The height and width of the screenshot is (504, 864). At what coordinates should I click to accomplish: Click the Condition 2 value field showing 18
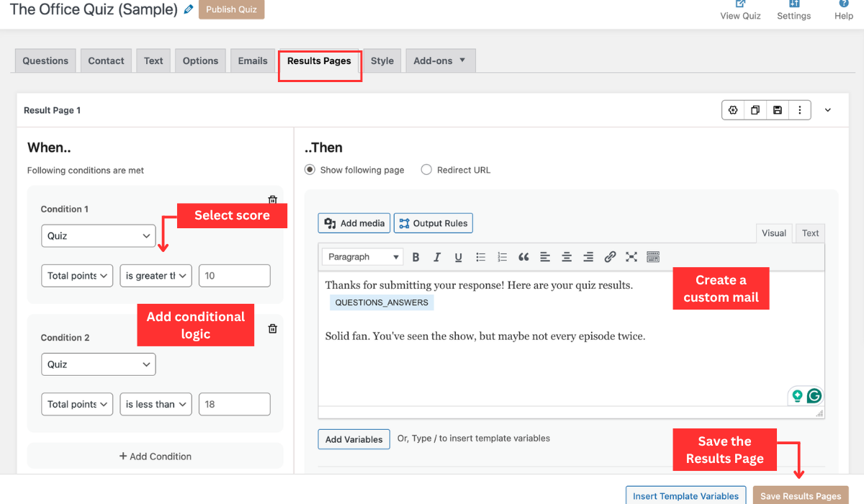click(x=235, y=404)
